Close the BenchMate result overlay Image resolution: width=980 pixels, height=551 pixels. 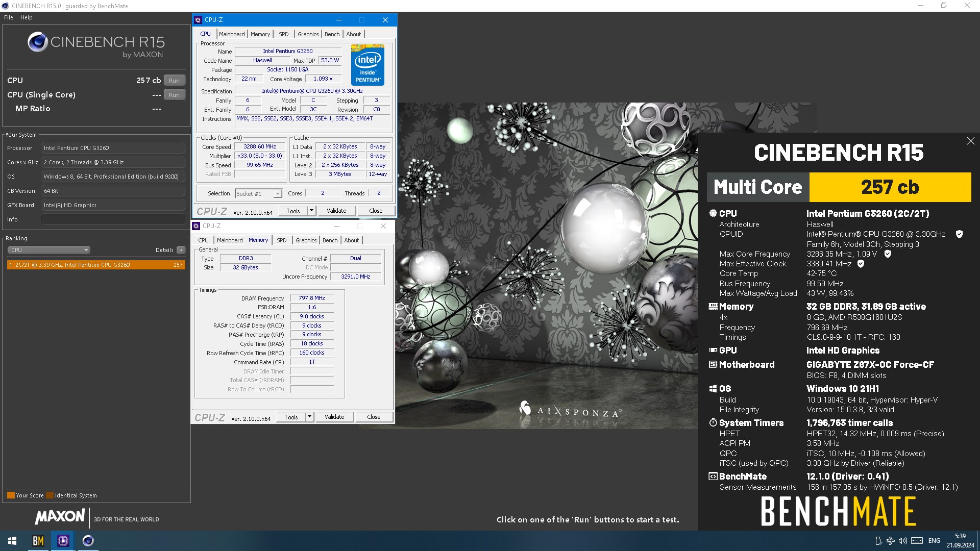[x=970, y=141]
